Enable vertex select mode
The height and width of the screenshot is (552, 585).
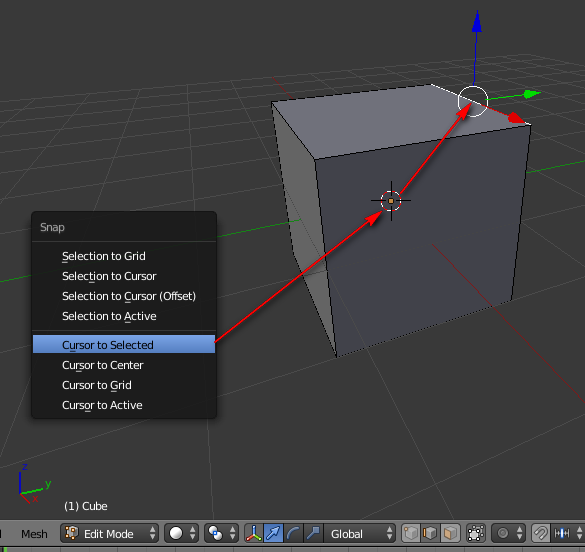[411, 533]
